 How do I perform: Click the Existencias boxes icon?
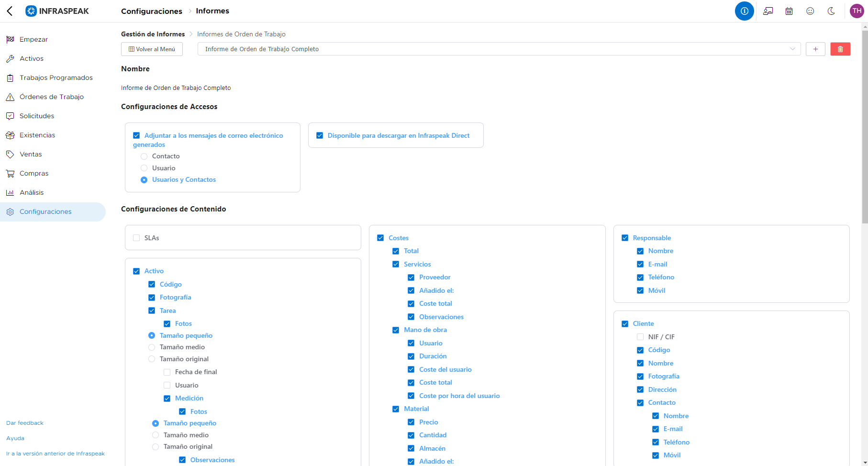pos(10,135)
